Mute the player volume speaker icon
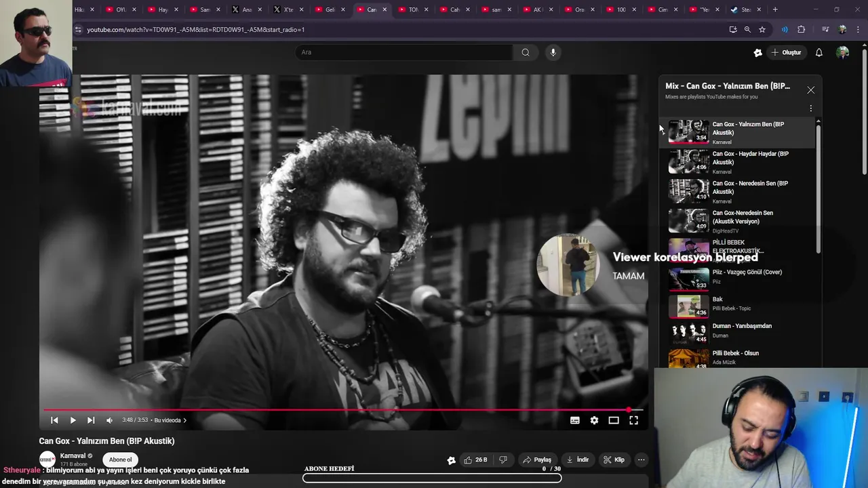The image size is (868, 488). 109,420
